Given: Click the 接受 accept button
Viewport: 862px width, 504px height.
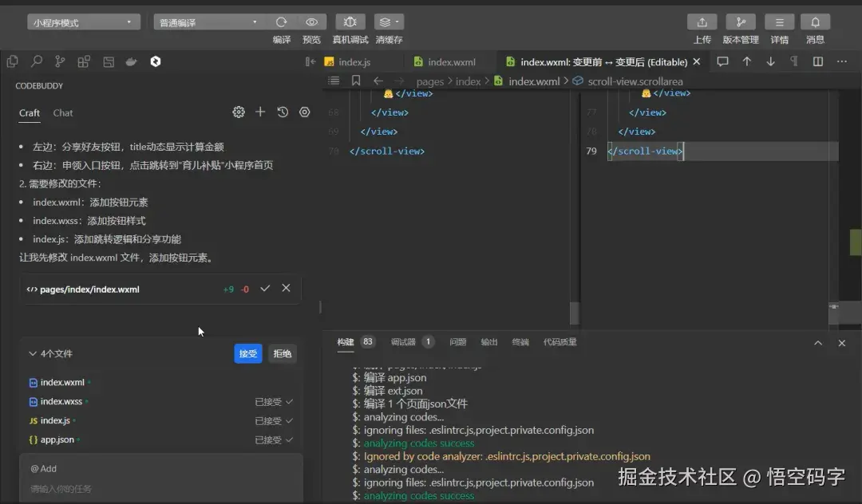Looking at the screenshot, I should [x=247, y=353].
